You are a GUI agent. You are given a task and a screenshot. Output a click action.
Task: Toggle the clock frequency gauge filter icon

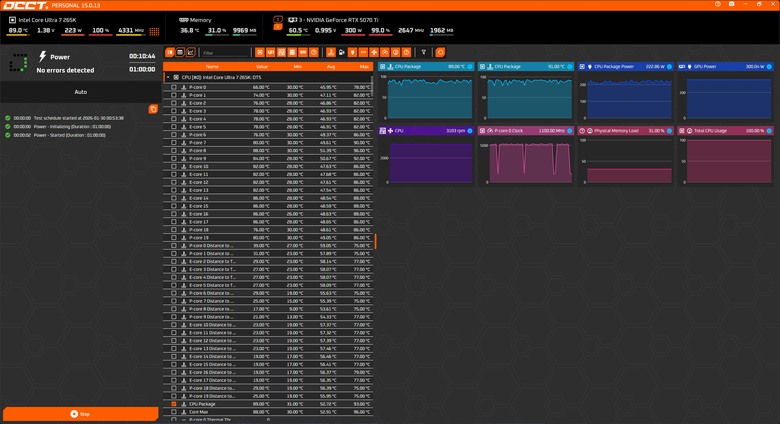point(385,52)
